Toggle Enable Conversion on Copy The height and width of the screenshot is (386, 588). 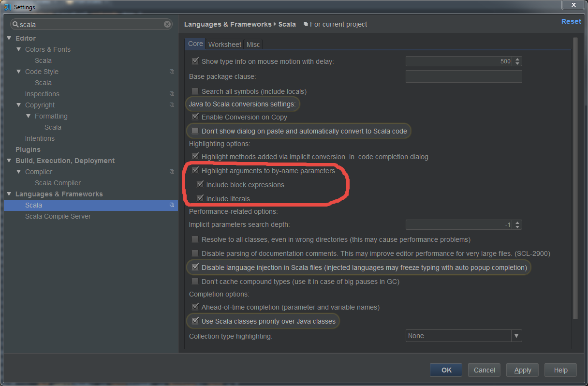click(x=195, y=117)
